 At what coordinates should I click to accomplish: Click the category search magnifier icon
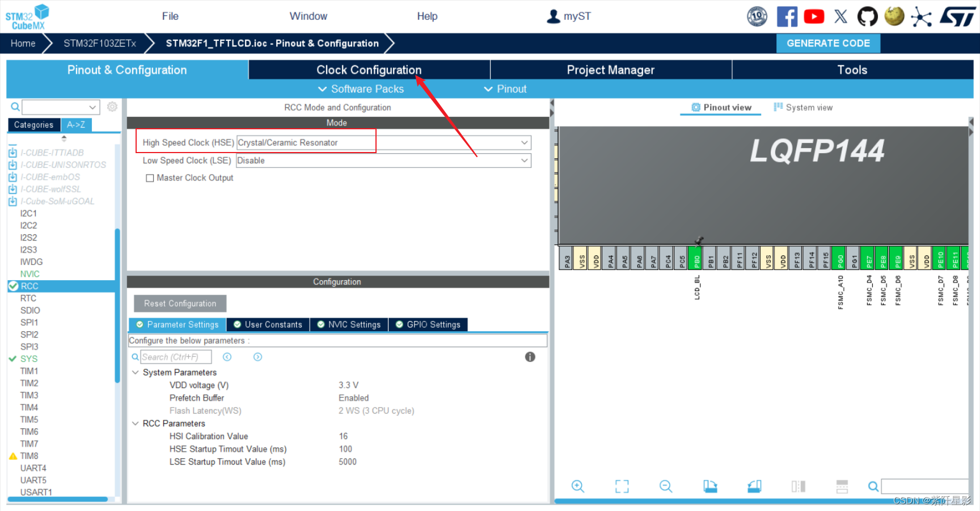pos(15,107)
